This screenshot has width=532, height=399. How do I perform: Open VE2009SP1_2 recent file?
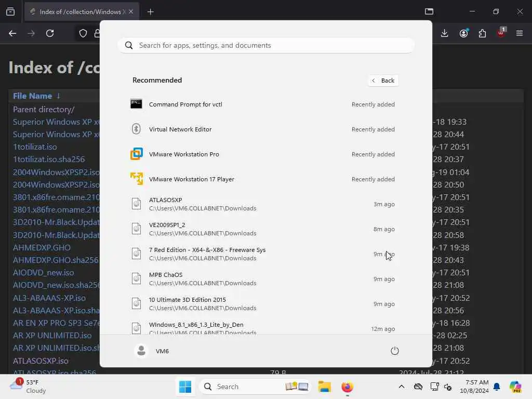click(x=263, y=229)
